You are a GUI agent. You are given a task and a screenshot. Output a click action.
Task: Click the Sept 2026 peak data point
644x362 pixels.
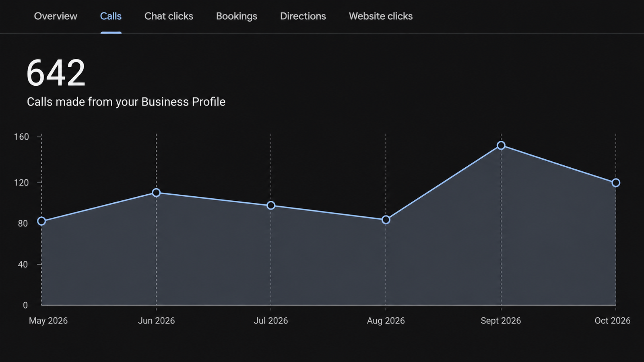pyautogui.click(x=501, y=145)
